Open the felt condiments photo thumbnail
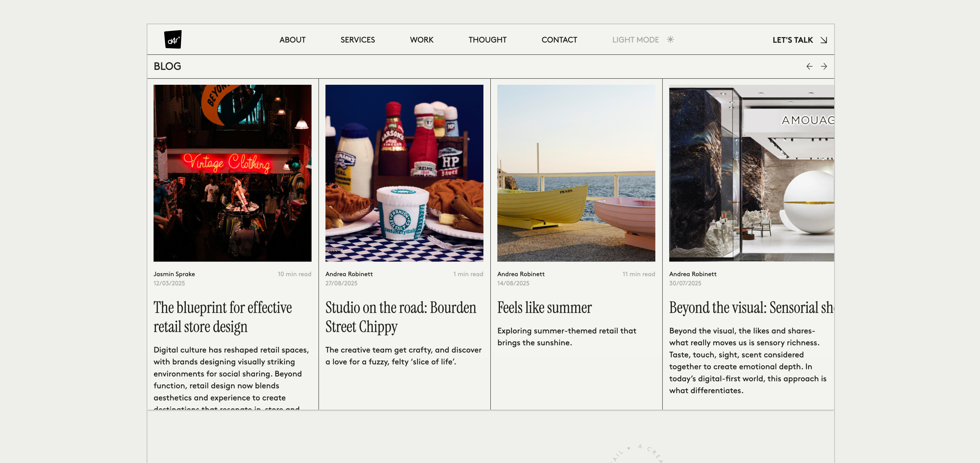 coord(404,173)
